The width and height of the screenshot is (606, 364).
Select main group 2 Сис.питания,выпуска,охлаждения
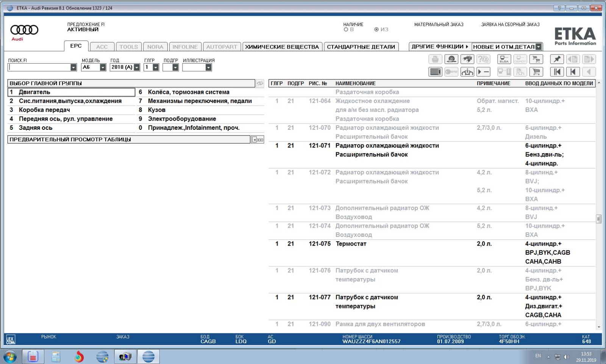[72, 101]
